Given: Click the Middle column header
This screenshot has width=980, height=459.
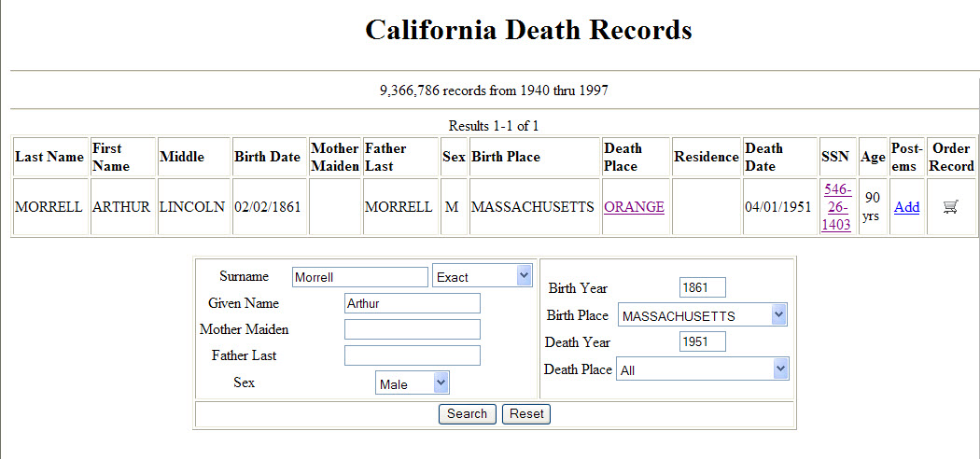Looking at the screenshot, I should pos(194,157).
